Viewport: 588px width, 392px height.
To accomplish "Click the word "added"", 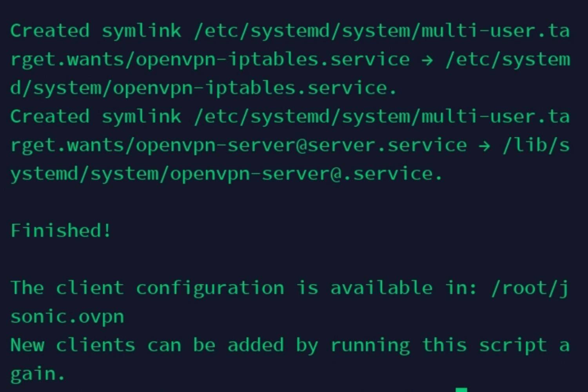I will tap(256, 345).
